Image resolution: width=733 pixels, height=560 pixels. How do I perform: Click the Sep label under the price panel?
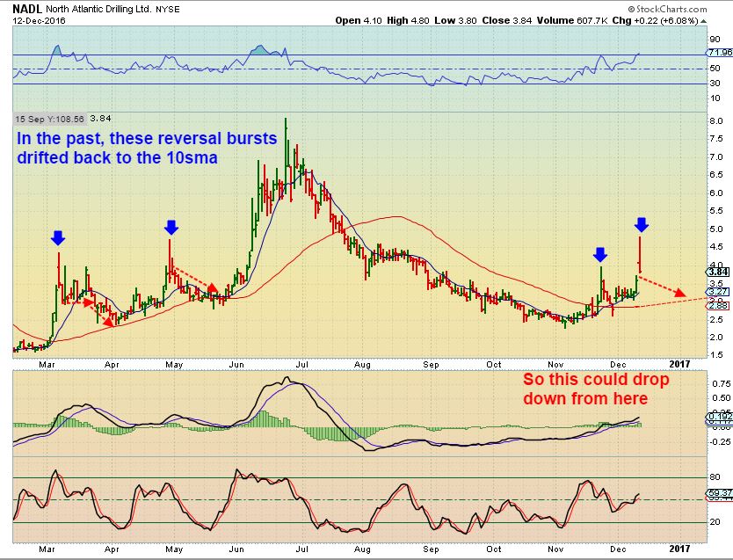(x=431, y=364)
